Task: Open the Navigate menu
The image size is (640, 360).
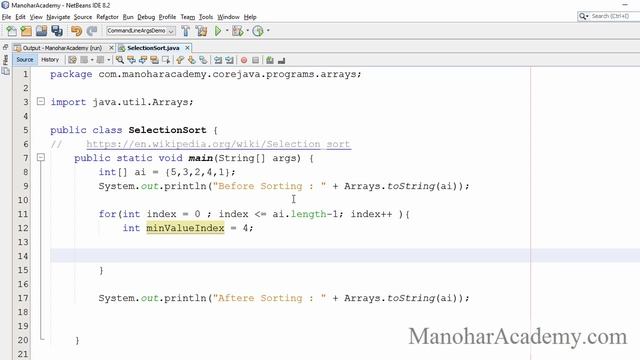Action: point(58,17)
